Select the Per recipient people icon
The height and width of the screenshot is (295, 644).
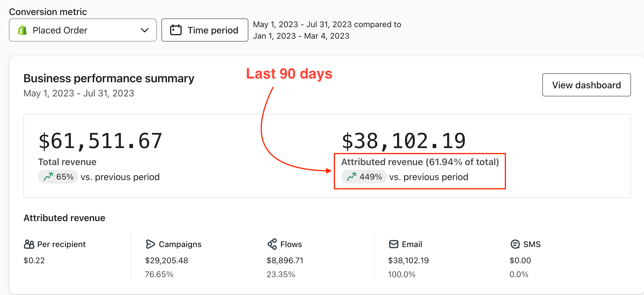click(29, 244)
